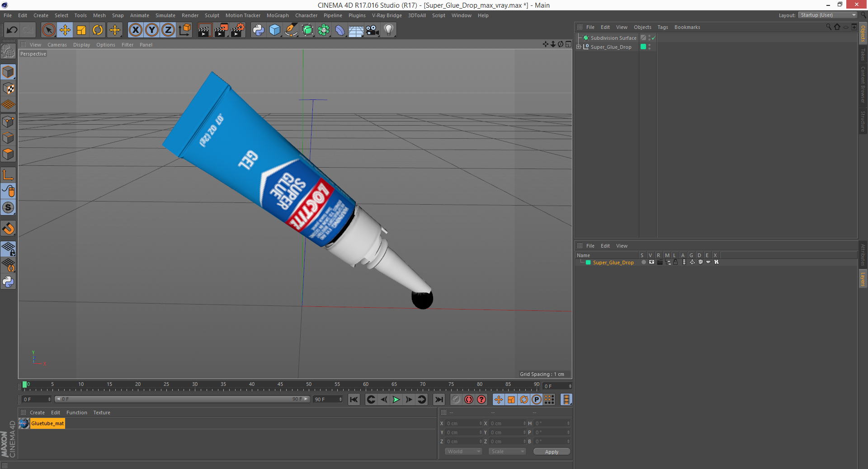Select the Move tool

click(65, 30)
